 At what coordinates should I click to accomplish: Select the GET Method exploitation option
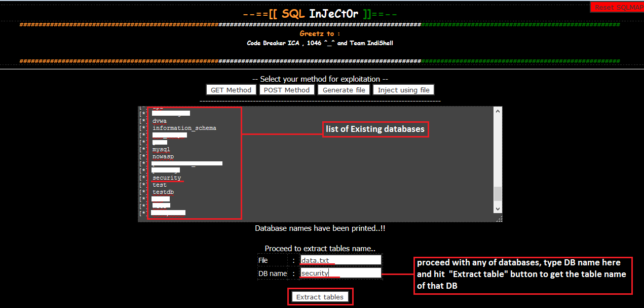[231, 89]
